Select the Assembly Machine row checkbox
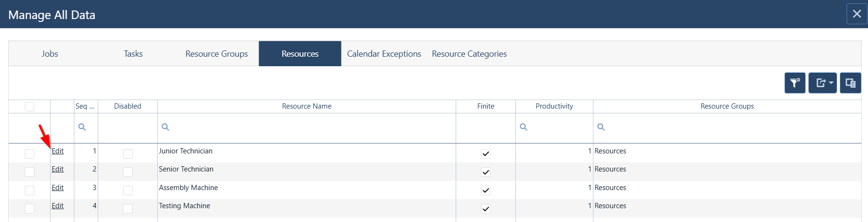Image resolution: width=868 pixels, height=222 pixels. (30, 191)
